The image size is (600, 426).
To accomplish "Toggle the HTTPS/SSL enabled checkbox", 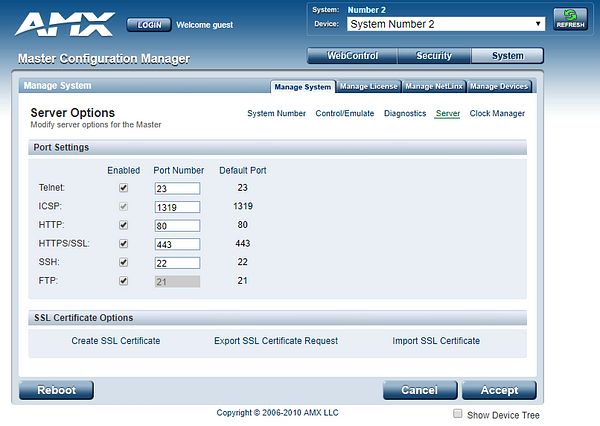I will click(x=123, y=244).
